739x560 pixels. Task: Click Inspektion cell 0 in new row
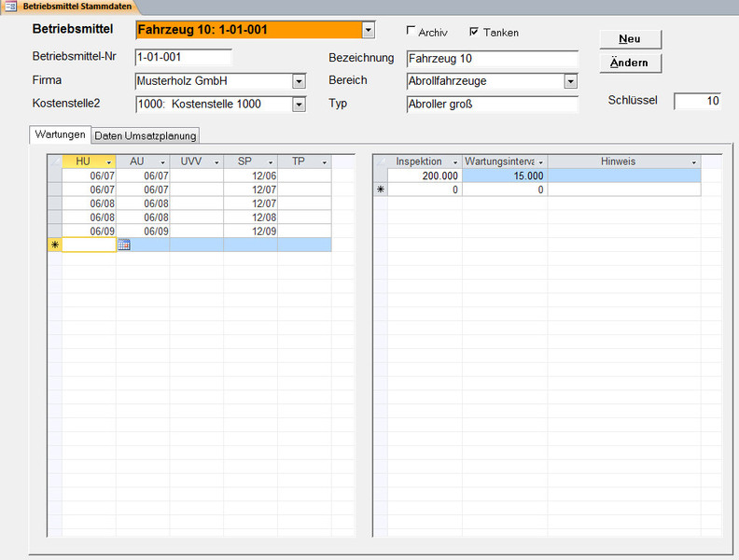[x=425, y=189]
